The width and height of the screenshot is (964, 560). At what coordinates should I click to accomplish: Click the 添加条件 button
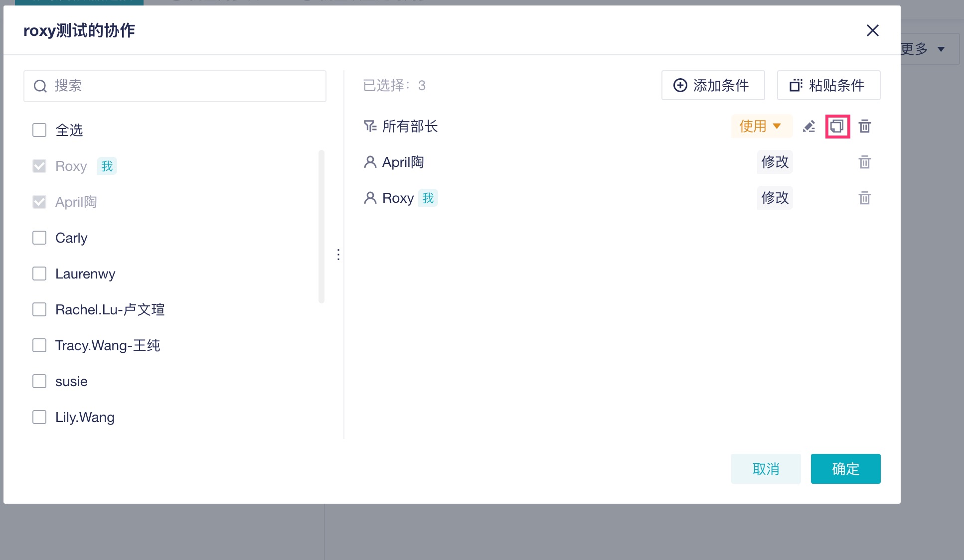click(713, 86)
